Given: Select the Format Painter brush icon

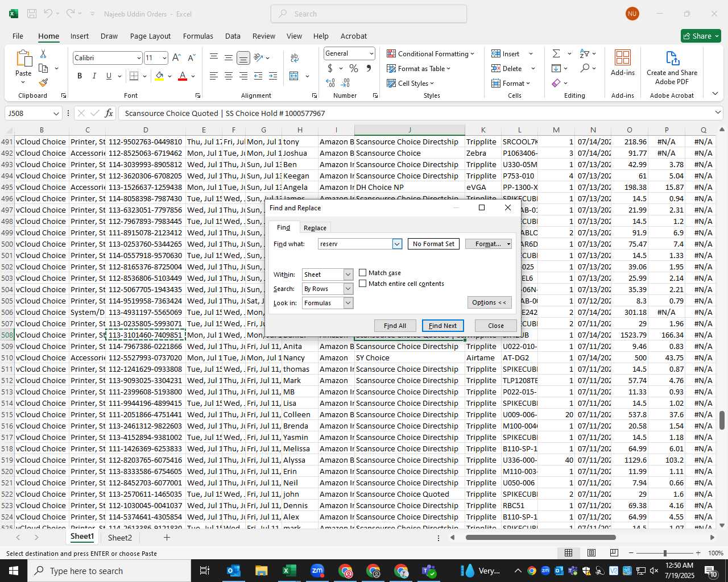Looking at the screenshot, I should coord(43,82).
